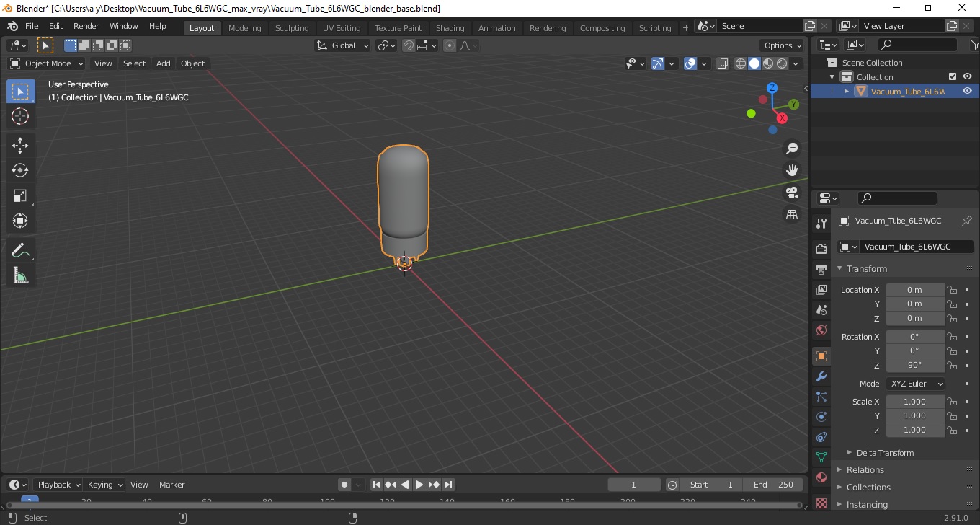Open the Tool properties tab (wrench and screwdriver)
The image size is (980, 525).
tap(821, 224)
